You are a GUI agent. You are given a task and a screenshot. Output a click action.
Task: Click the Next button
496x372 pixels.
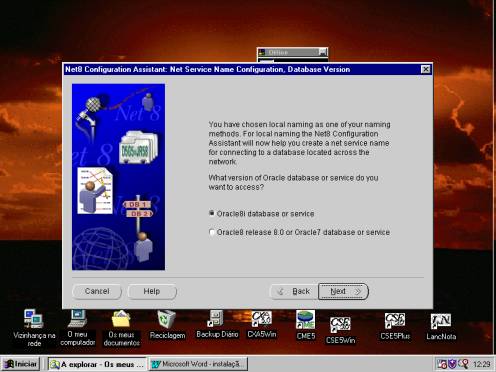(343, 291)
